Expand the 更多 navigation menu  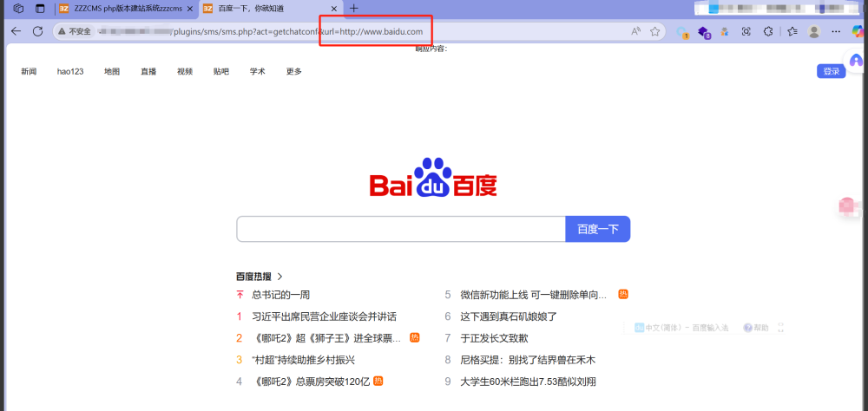(293, 71)
